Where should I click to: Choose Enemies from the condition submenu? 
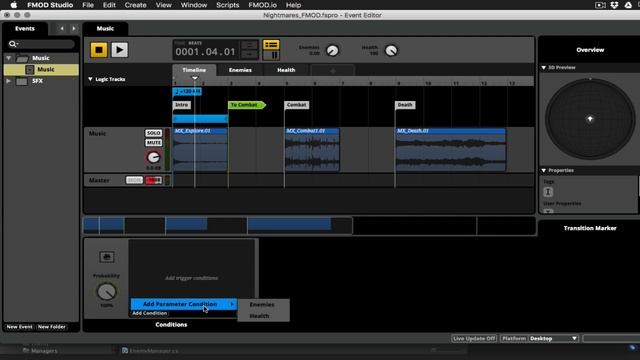point(262,304)
